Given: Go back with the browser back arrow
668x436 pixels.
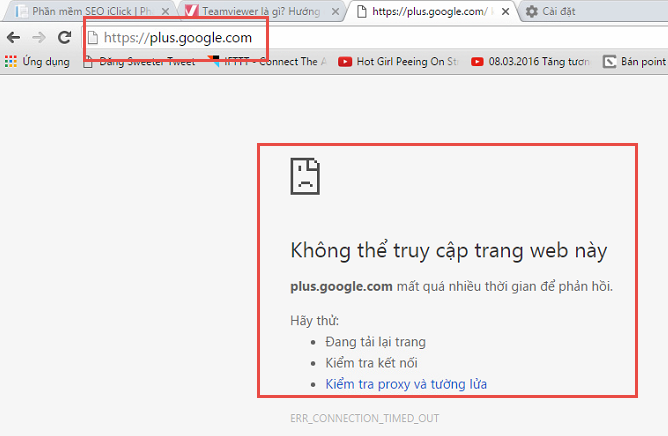Looking at the screenshot, I should coord(14,38).
